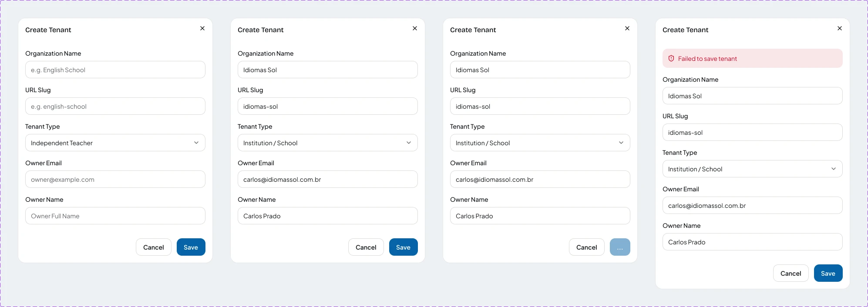The height and width of the screenshot is (307, 868).
Task: Open the 'Independent Teacher' tenant type dropdown
Action: (115, 143)
